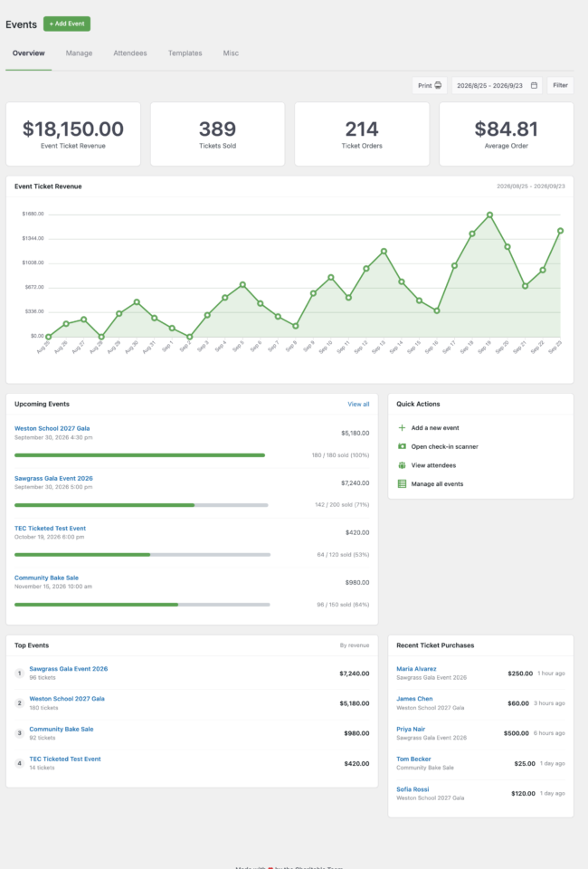Click the Sep 23 data point on revenue chart
Image resolution: width=588 pixels, height=869 pixels.
click(560, 231)
